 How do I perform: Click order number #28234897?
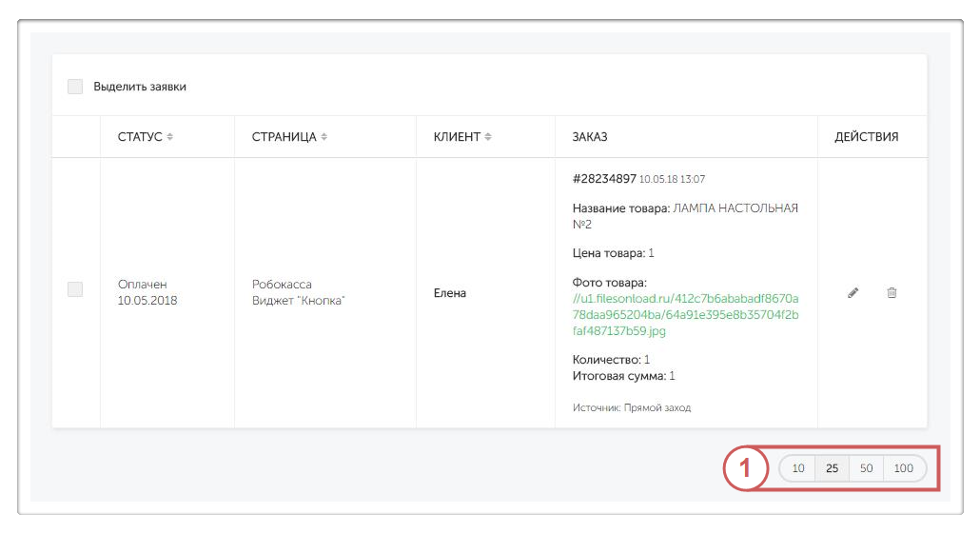[604, 178]
